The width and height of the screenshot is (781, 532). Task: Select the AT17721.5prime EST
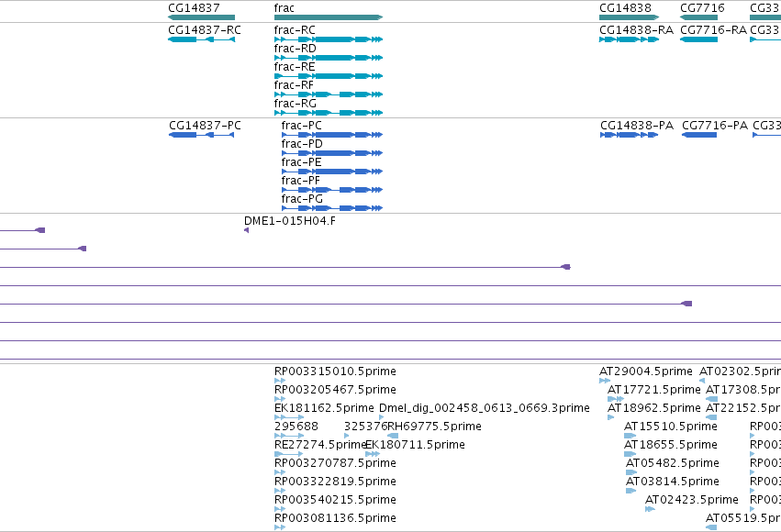(x=616, y=399)
